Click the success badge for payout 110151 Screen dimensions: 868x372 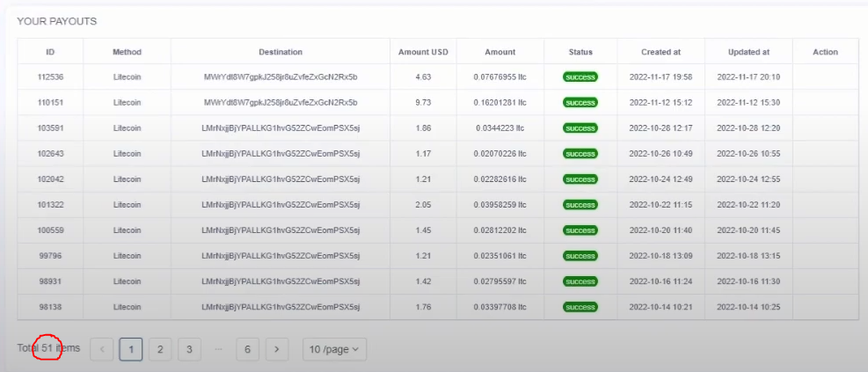click(580, 102)
